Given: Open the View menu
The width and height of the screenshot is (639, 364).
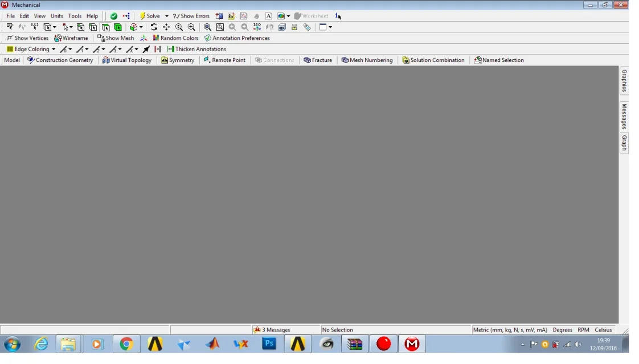Looking at the screenshot, I should click(40, 16).
